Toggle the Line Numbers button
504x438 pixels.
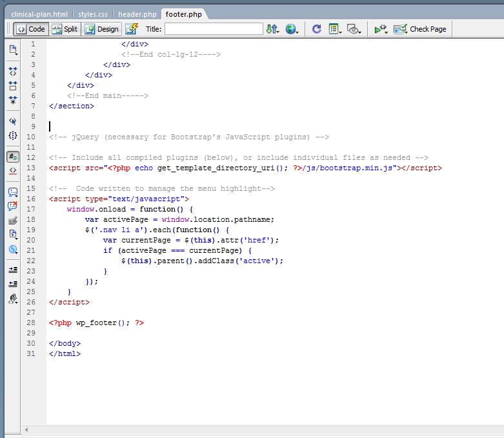tap(13, 157)
